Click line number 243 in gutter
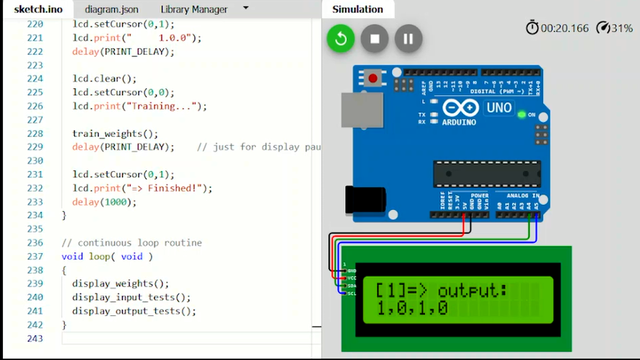640x360 pixels. point(35,338)
